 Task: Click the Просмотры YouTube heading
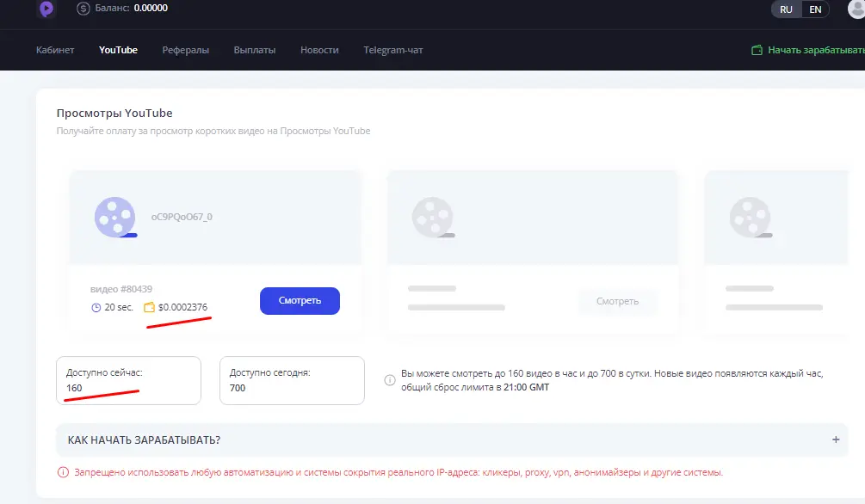114,113
